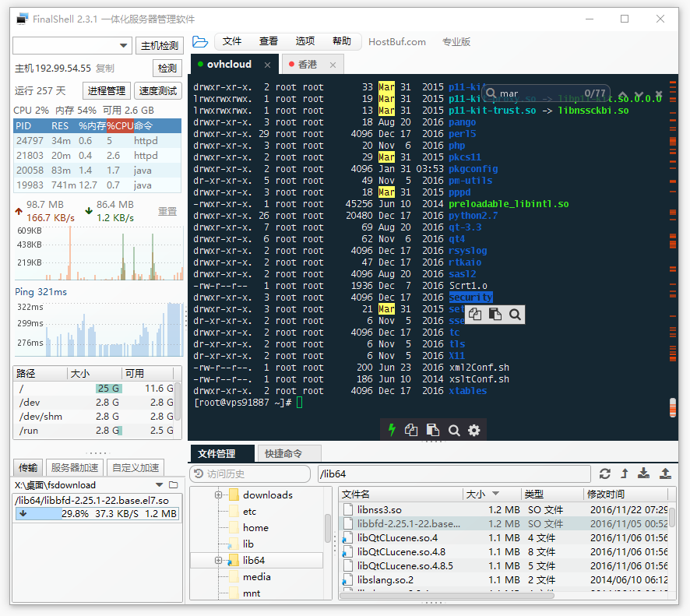Click the magnifier search icon in terminal toolbar
Viewport: 690px width, 616px height.
454,430
